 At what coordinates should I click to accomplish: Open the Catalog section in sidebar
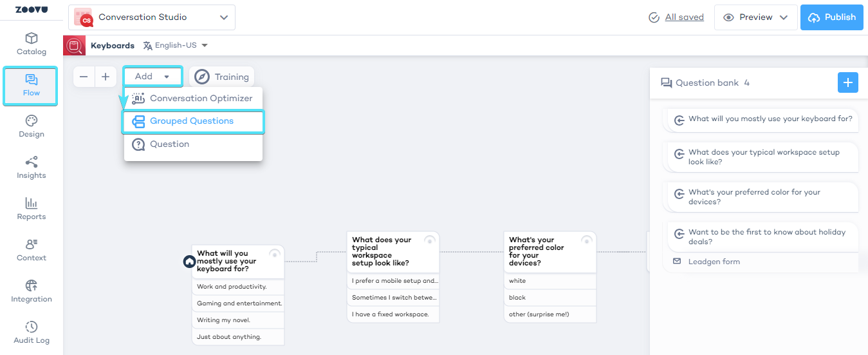coord(31,44)
